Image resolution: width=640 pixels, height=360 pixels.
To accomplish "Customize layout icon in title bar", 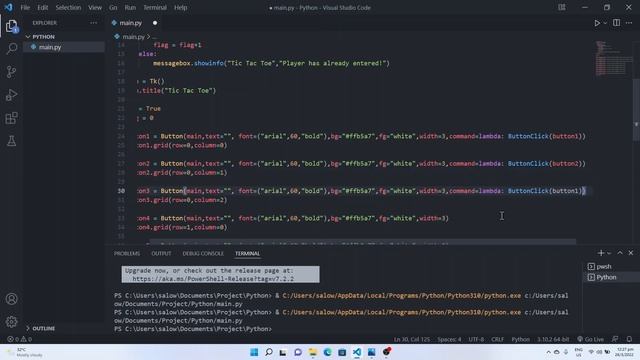I will [x=562, y=7].
